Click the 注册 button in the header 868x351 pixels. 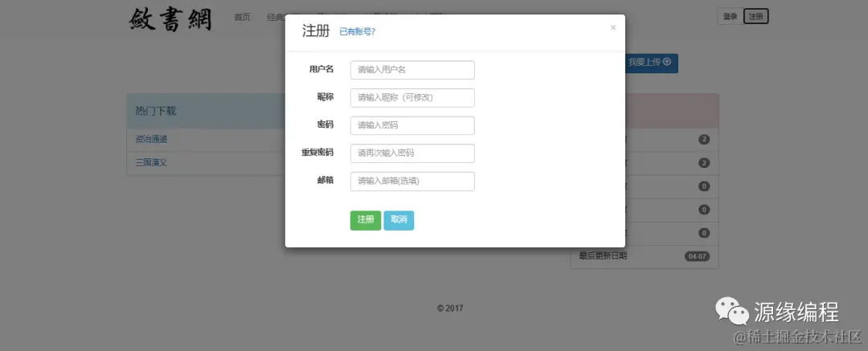[755, 17]
